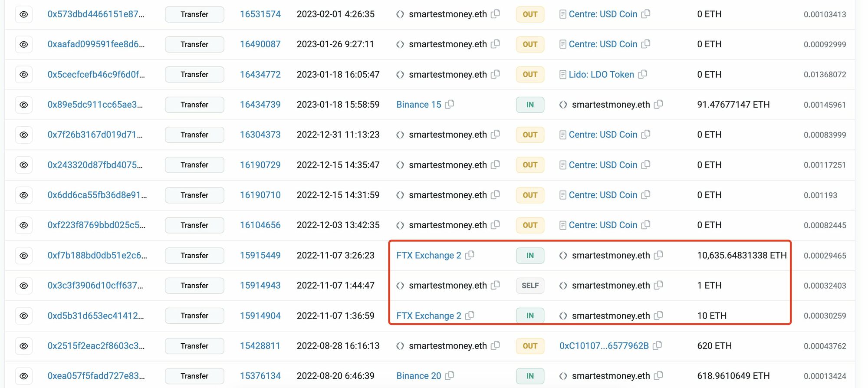The height and width of the screenshot is (388, 868).
Task: Copy FTX Exchange 2 address in block 15915449 row
Action: click(x=470, y=255)
